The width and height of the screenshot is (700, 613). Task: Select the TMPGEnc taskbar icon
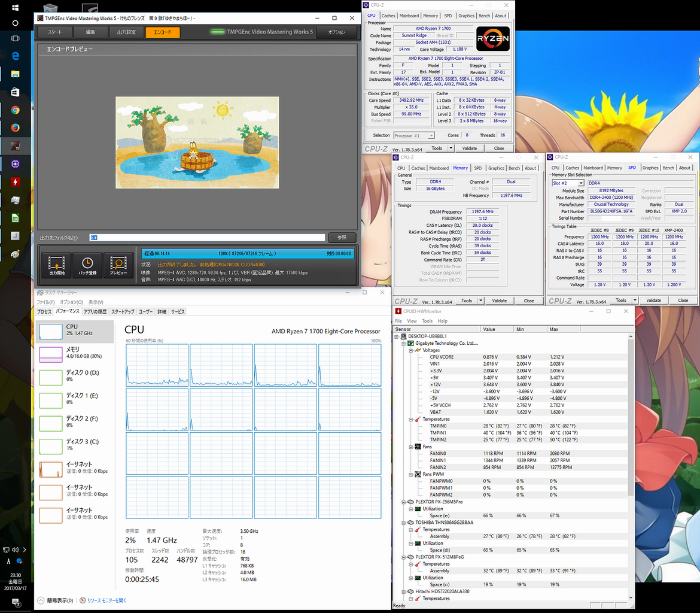pos(15,145)
